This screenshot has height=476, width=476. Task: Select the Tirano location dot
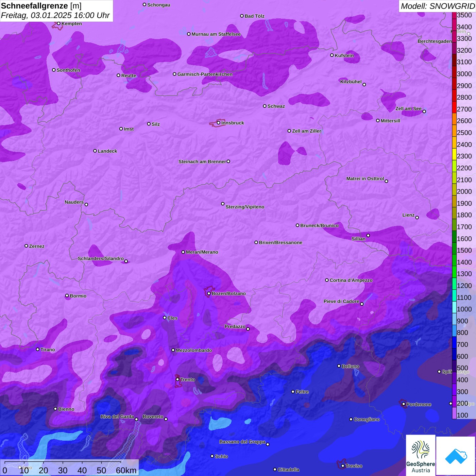coord(38,350)
